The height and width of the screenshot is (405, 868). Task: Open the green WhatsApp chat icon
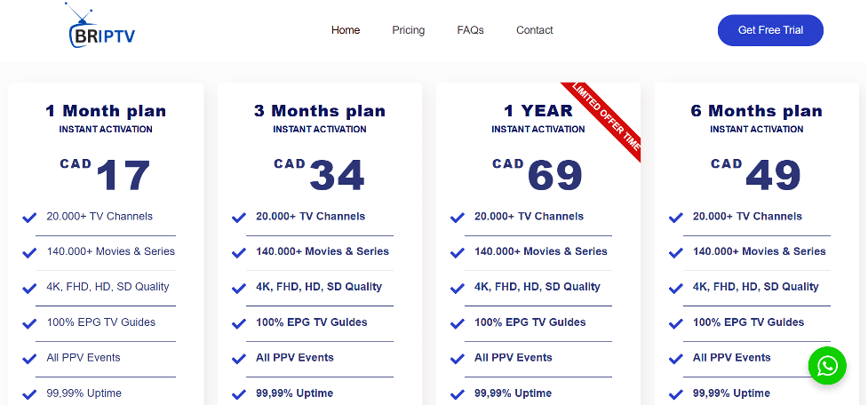[x=827, y=366]
